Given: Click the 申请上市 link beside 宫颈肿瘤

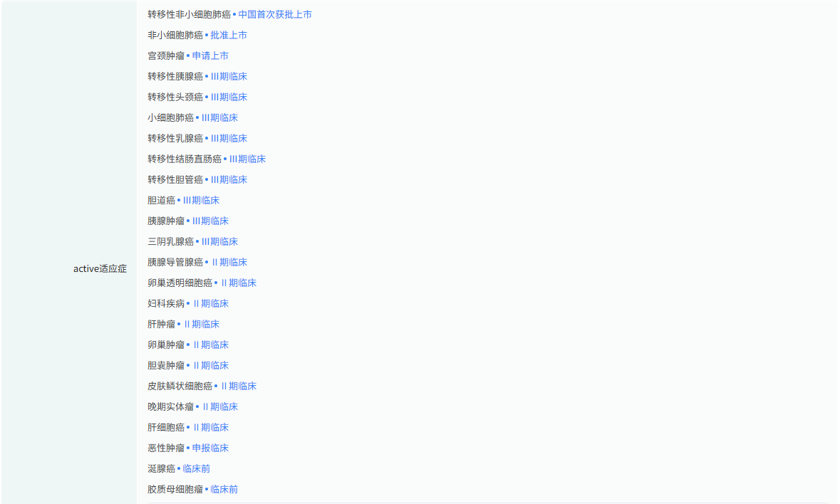Looking at the screenshot, I should pos(210,56).
